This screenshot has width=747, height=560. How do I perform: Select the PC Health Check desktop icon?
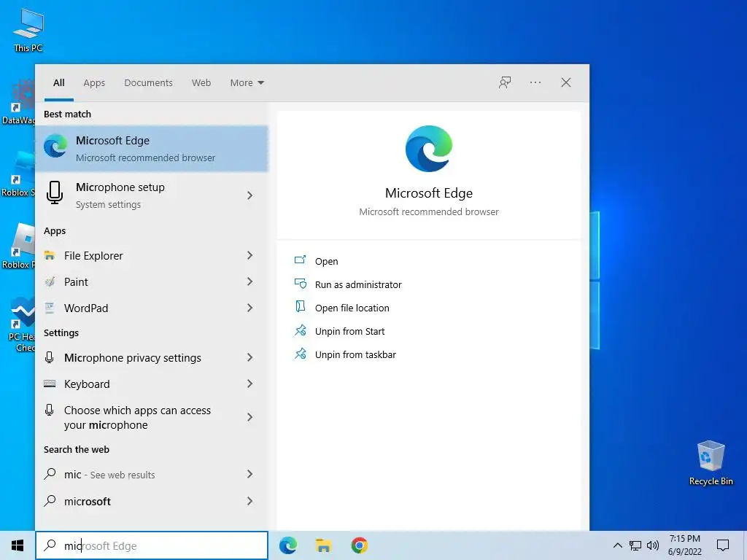21,324
